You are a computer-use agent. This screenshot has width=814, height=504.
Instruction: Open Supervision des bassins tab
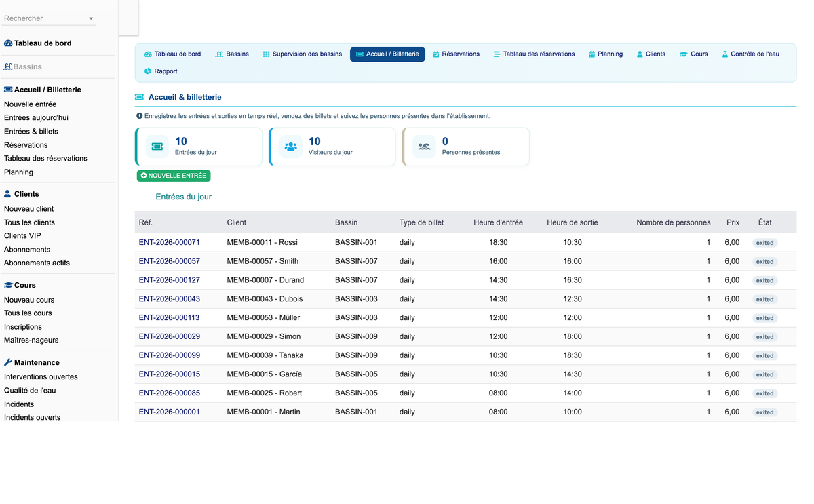(x=303, y=54)
